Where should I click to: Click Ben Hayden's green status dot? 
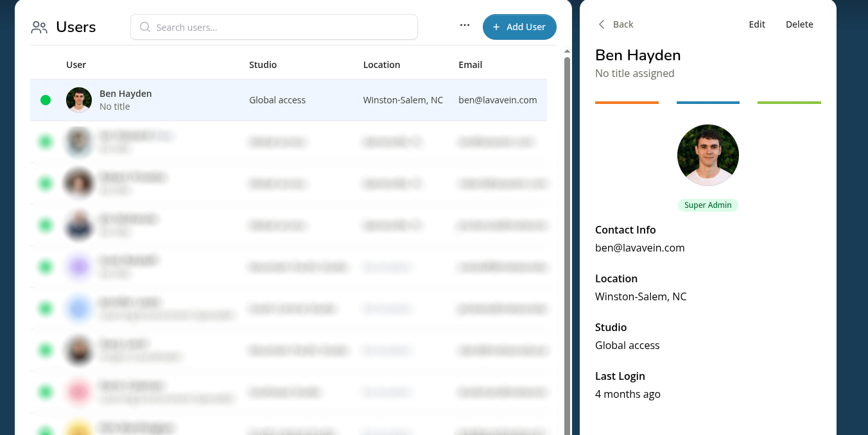click(x=46, y=100)
